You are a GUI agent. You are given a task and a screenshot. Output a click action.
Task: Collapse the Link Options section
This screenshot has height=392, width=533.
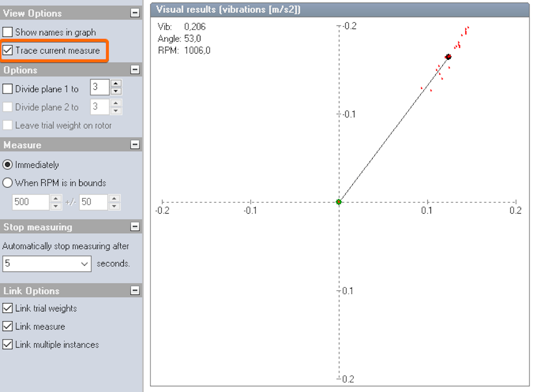coord(135,291)
